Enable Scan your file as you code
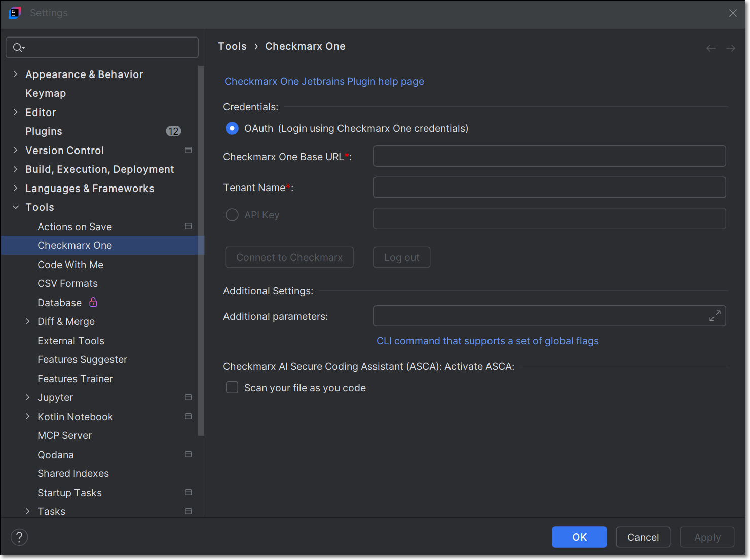The width and height of the screenshot is (750, 560). pos(232,388)
